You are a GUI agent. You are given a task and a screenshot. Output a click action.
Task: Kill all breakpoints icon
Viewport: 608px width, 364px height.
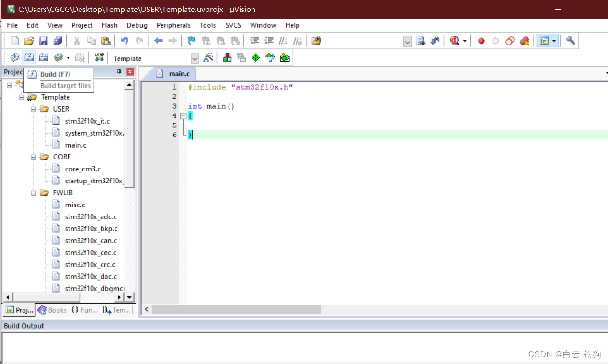coord(525,41)
